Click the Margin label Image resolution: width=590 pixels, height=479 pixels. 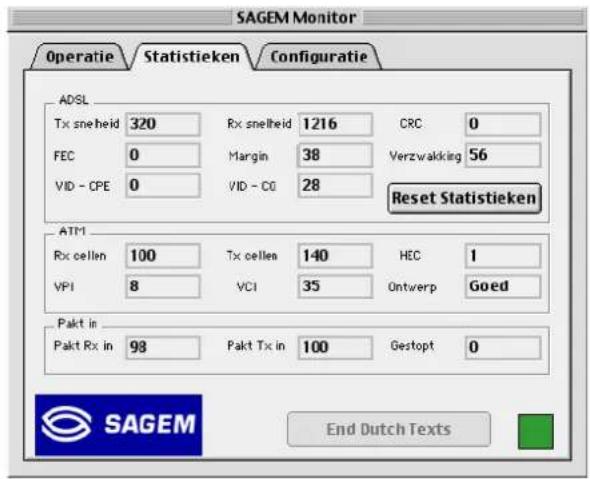click(248, 156)
